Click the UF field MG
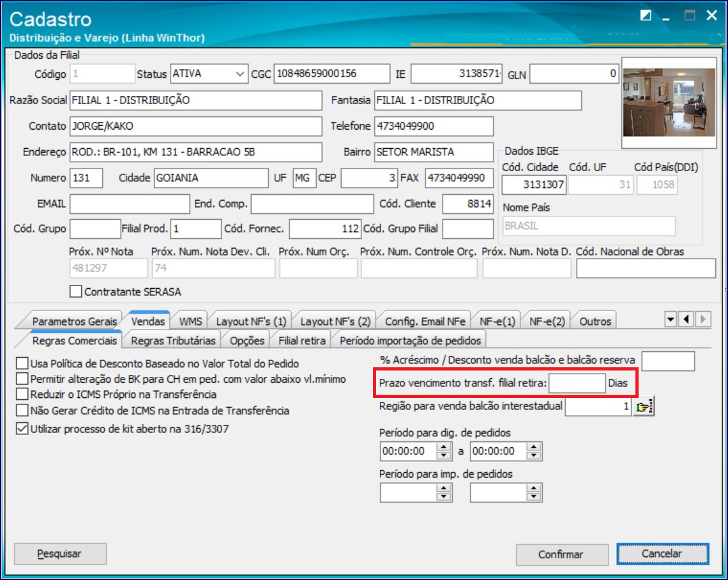 coord(305,178)
